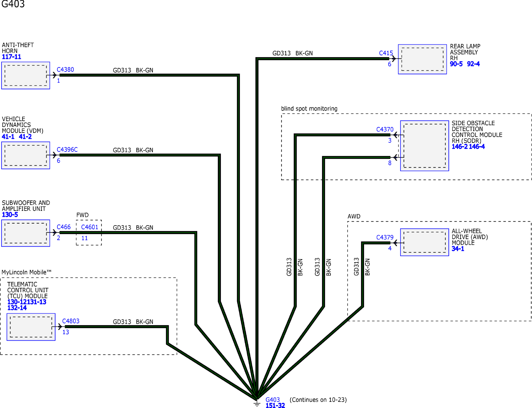
Task: Click the G403 page title
Action: point(13,4)
